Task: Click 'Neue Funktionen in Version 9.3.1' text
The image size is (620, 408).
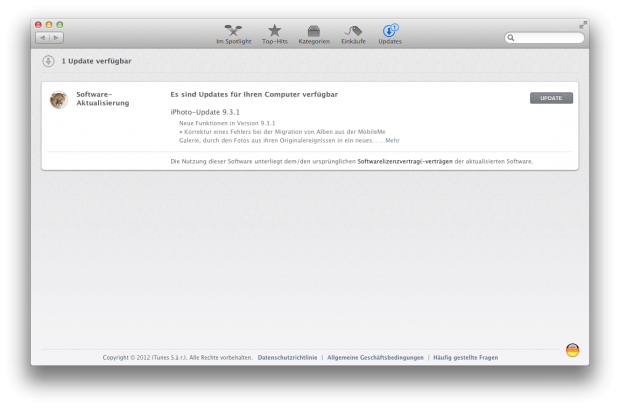Action: click(x=227, y=123)
